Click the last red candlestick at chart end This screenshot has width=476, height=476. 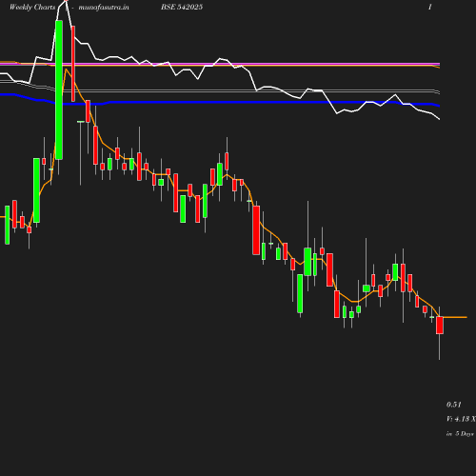click(x=440, y=325)
